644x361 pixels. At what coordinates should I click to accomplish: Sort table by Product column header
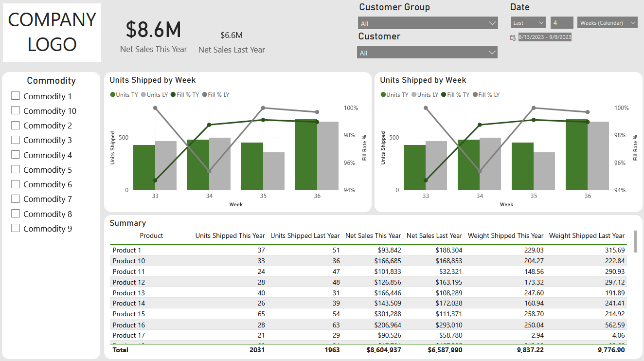(x=151, y=236)
